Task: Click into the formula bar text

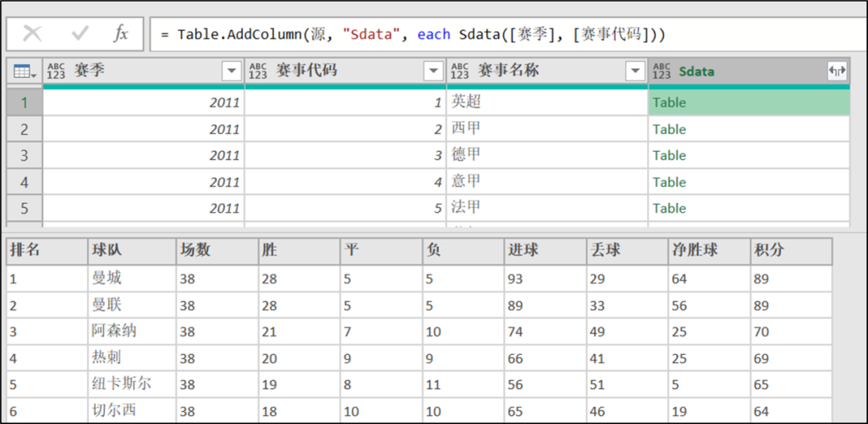Action: (413, 35)
